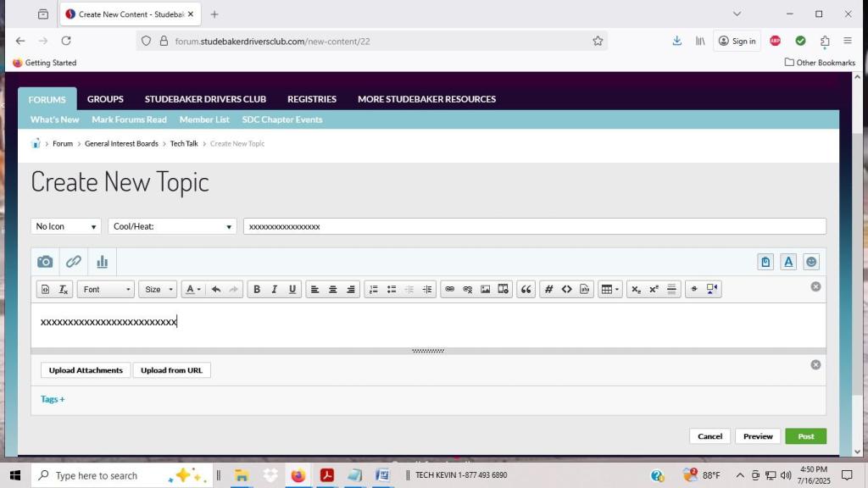
Task: Open the text color picker arrow
Action: tap(201, 289)
